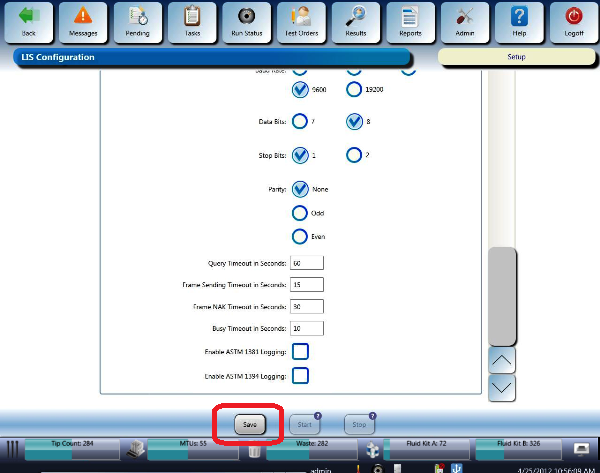Open the Messages warning icon
This screenshot has width=600, height=473.
click(82, 22)
